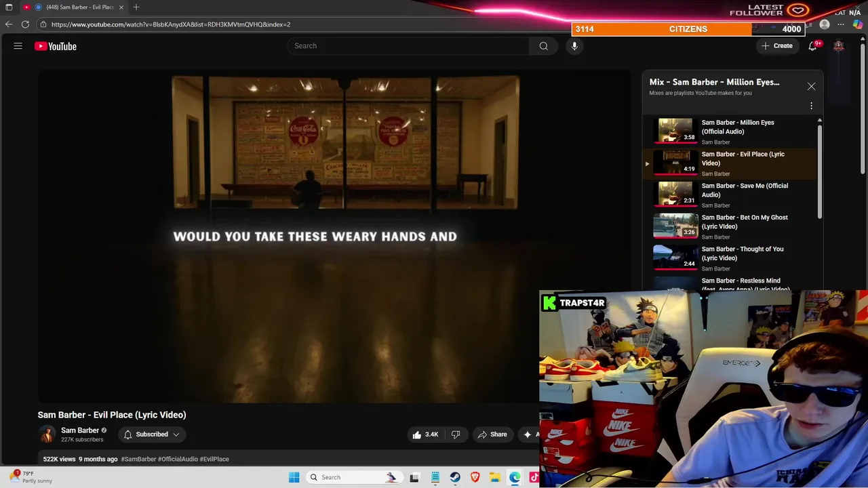Screen dimensions: 868x488
Task: Open a new browser tab
Action: coord(136,7)
